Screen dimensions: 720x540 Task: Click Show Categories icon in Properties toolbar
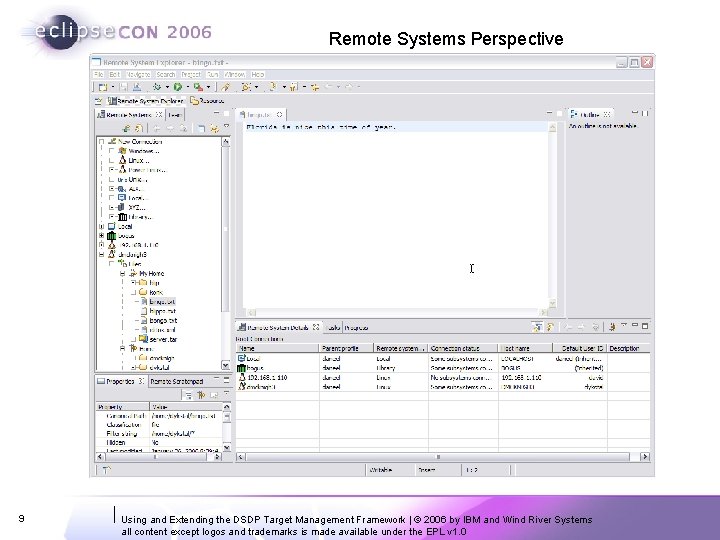coord(188,395)
